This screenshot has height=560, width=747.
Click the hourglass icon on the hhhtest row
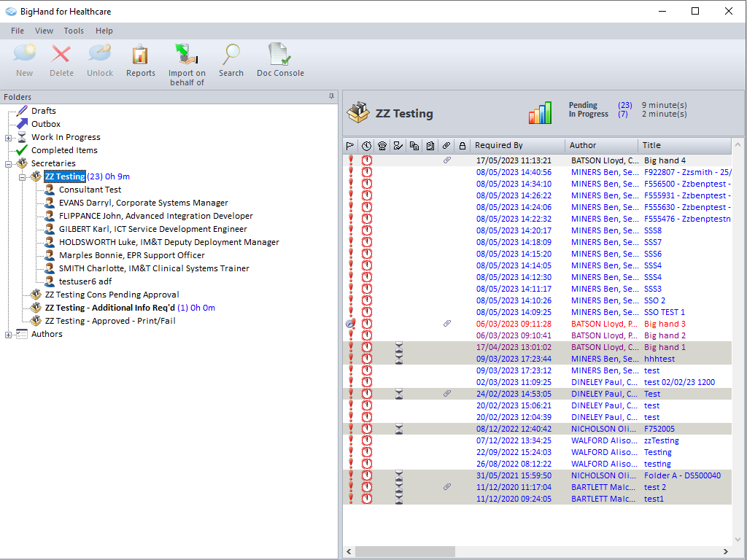click(399, 359)
